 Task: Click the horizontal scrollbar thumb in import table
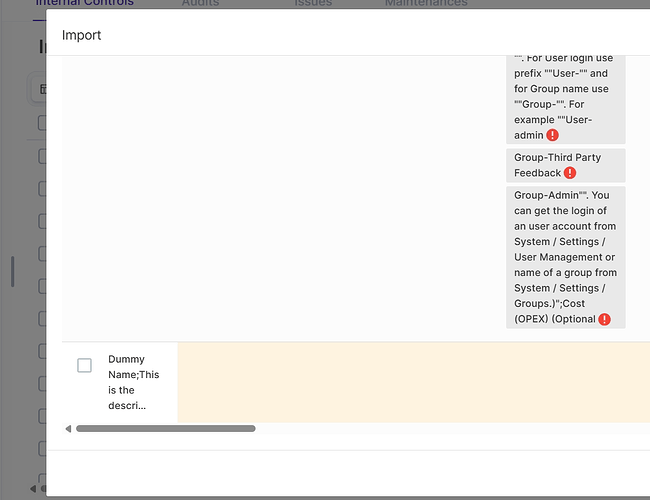165,429
